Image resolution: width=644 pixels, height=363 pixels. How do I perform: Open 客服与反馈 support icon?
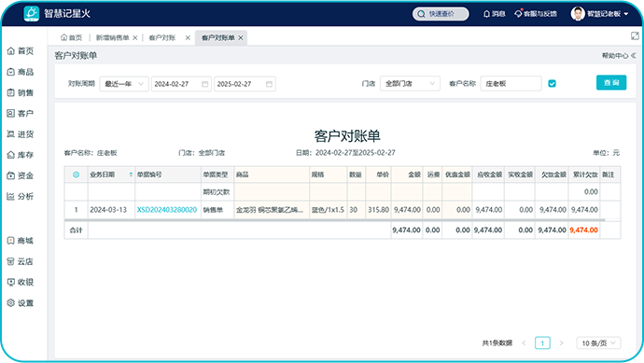point(518,14)
